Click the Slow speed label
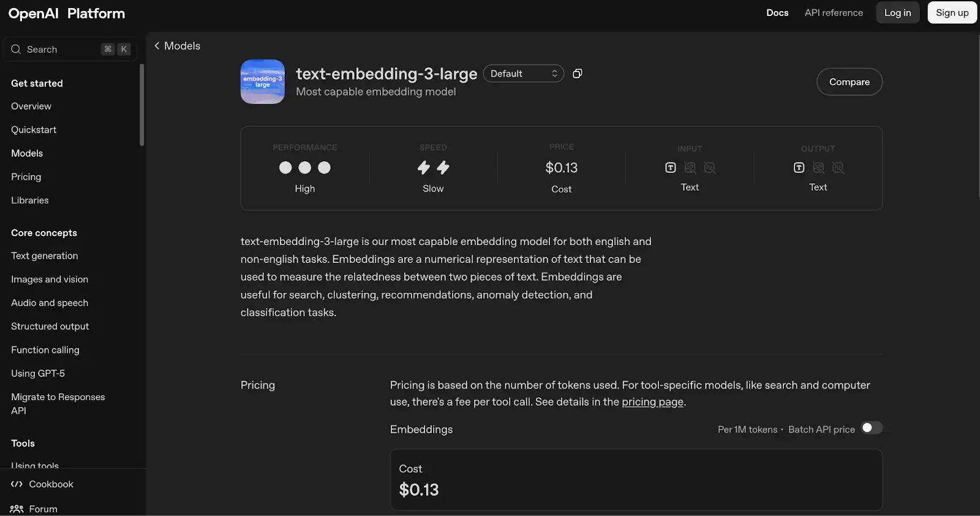Viewport: 980px width, 516px height. [x=433, y=189]
